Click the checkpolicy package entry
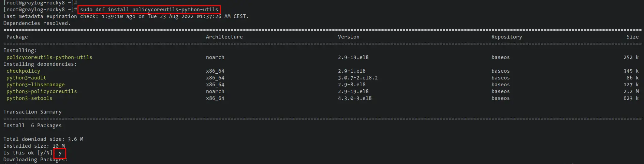 (x=23, y=71)
